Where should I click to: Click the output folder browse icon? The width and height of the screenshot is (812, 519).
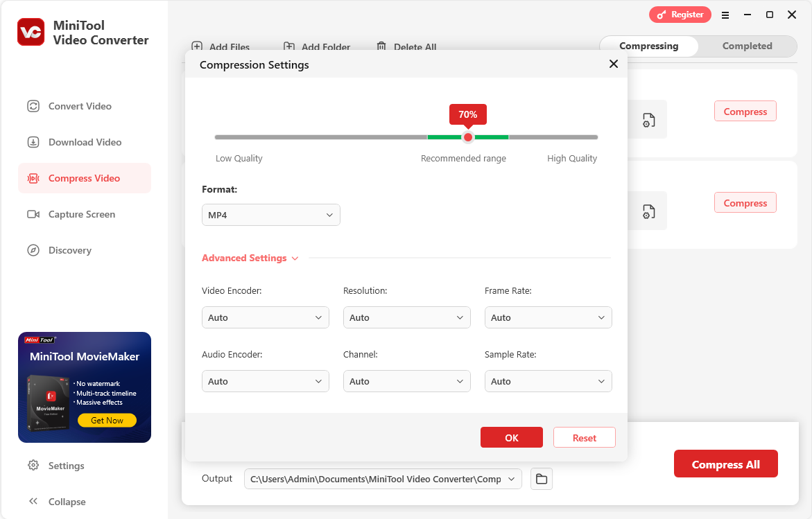(542, 479)
